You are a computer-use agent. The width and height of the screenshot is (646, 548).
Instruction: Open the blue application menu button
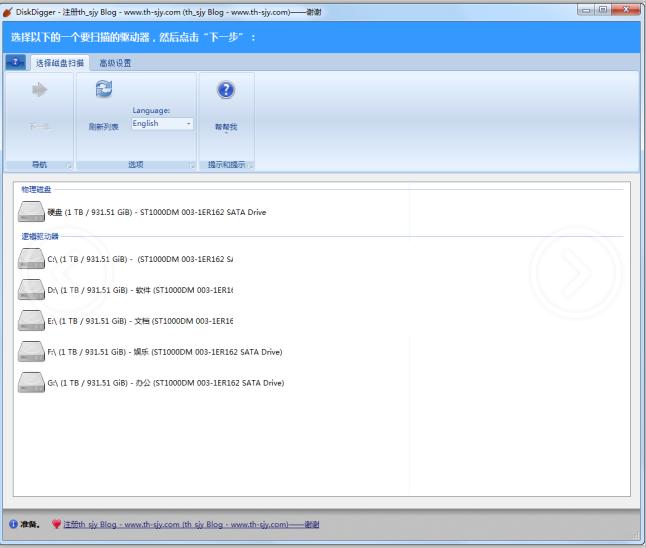[16, 63]
